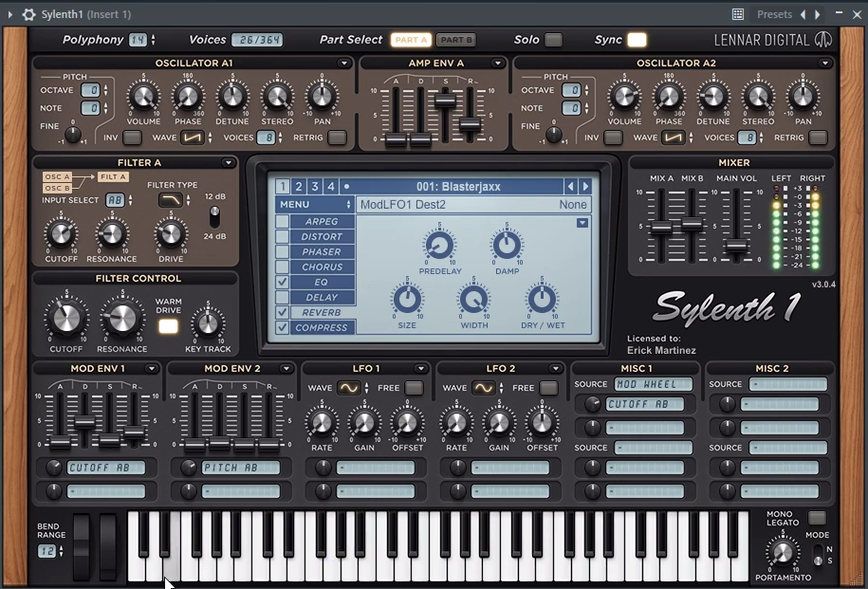Click the Filter Control Key Track knob
Screen dimensions: 868x589
coord(208,323)
